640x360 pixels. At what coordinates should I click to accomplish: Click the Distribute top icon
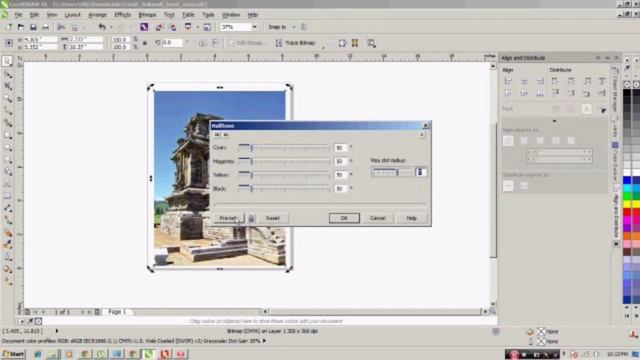click(555, 93)
